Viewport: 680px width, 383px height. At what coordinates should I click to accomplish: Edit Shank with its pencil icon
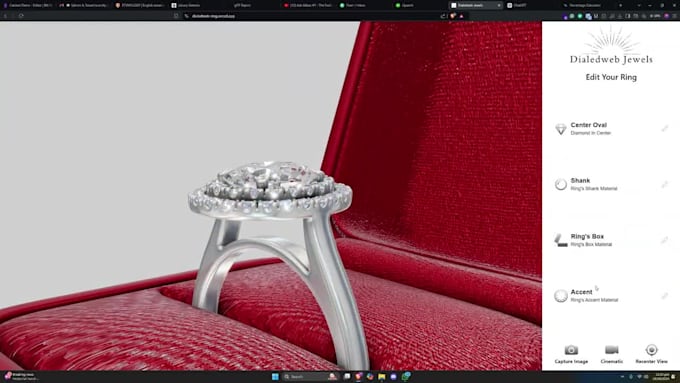pos(664,184)
